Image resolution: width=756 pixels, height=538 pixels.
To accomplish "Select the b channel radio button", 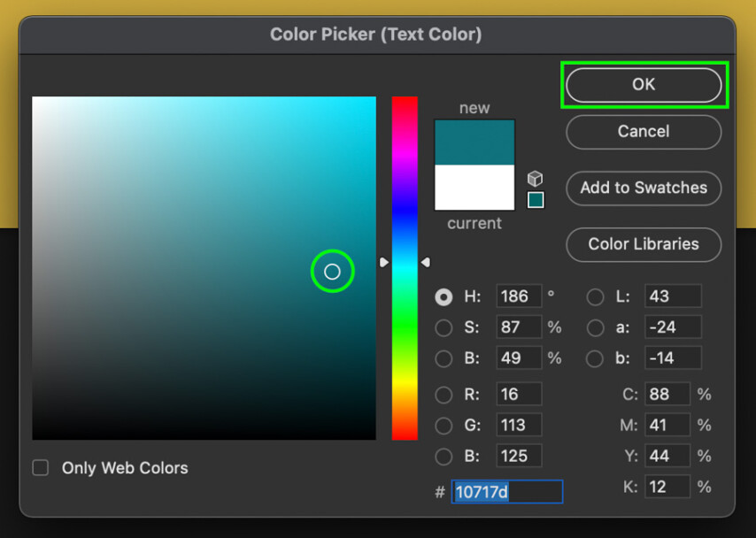I will click(594, 358).
